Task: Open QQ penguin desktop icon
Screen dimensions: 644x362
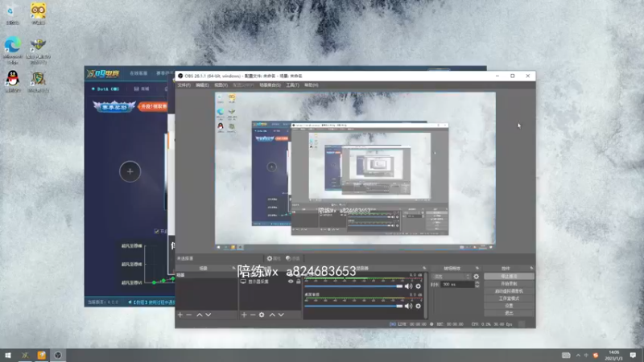Action: pos(13,81)
